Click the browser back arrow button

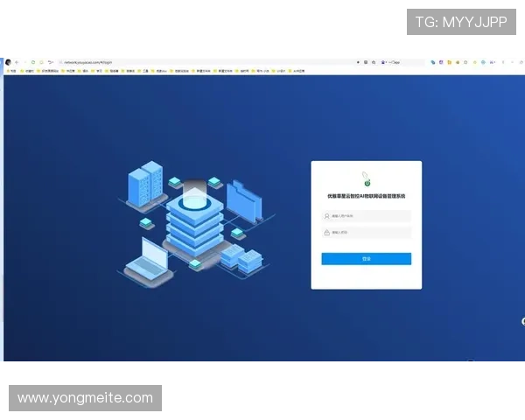coord(16,63)
